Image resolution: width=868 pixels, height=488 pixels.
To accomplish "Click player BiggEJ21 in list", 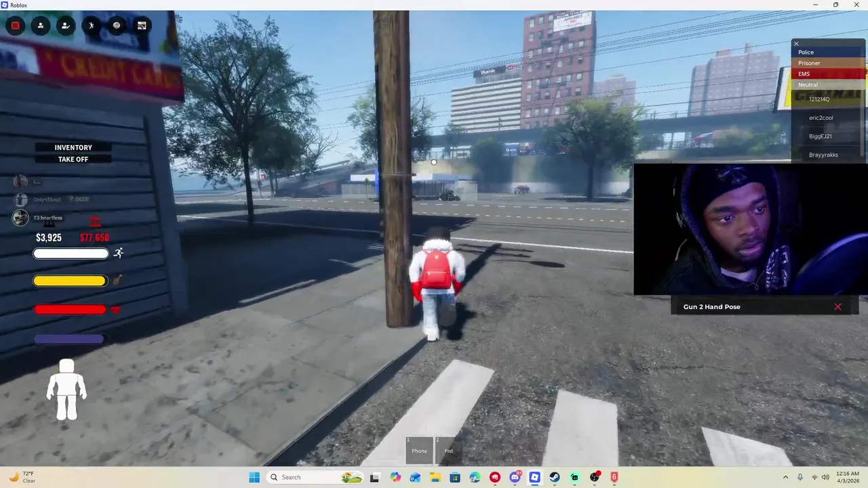I will [x=820, y=136].
